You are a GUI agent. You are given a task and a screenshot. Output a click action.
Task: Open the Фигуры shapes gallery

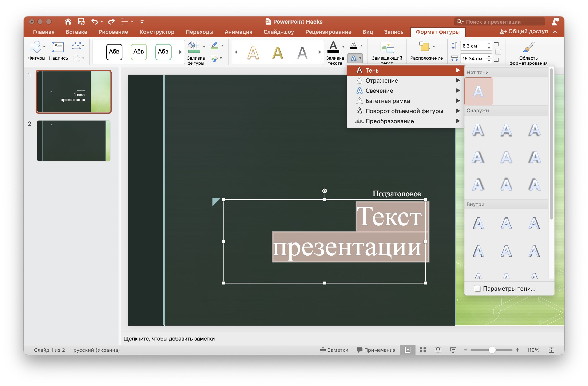click(35, 47)
